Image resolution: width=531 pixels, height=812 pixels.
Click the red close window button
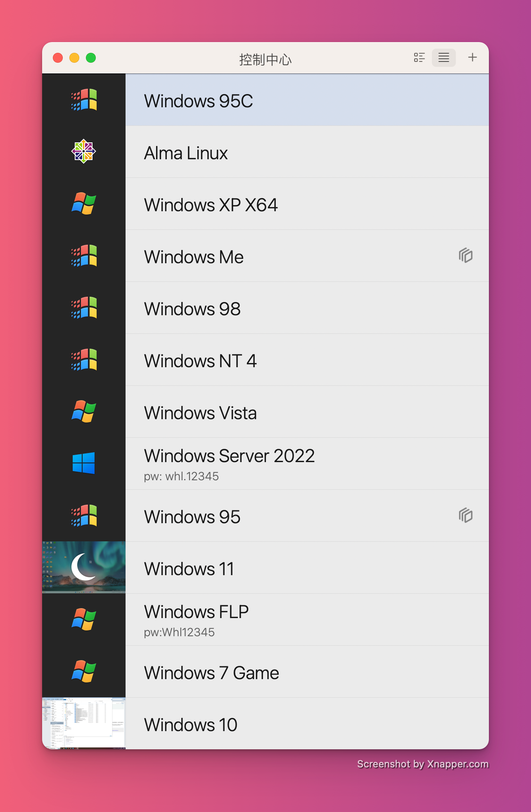tap(58, 58)
